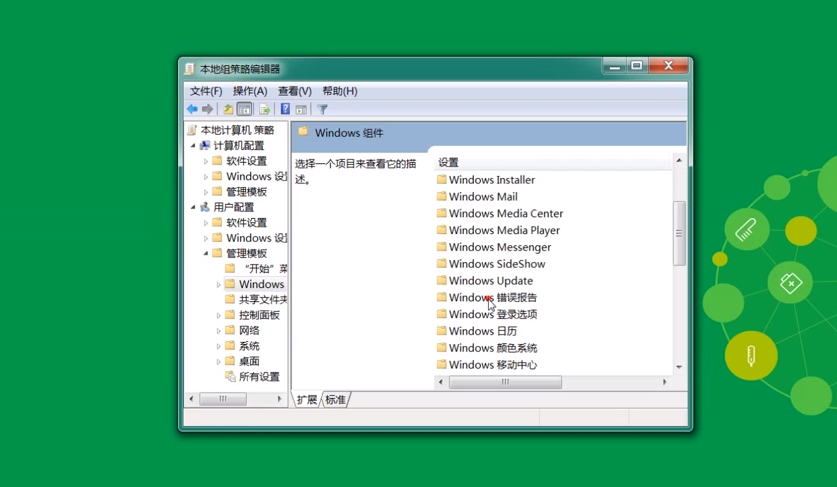Click folder icon of Windows 日历

441,331
